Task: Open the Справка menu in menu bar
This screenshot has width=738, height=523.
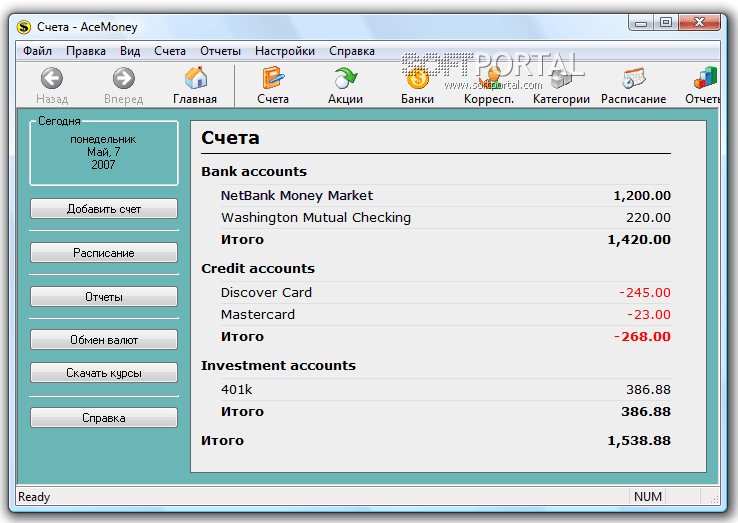Action: (x=352, y=51)
